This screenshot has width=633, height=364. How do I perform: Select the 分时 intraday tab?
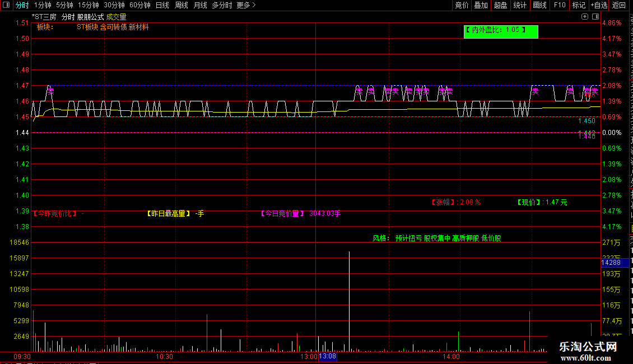(x=22, y=5)
